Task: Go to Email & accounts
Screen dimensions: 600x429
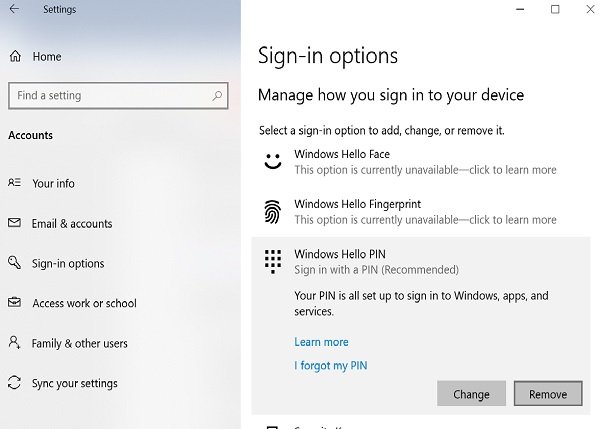Action: [72, 223]
